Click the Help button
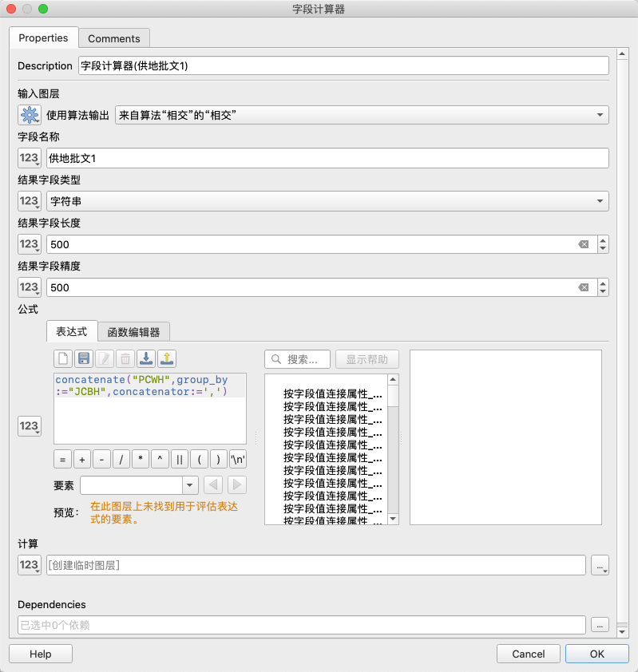Screen dimensions: 638x672 tap(41, 654)
